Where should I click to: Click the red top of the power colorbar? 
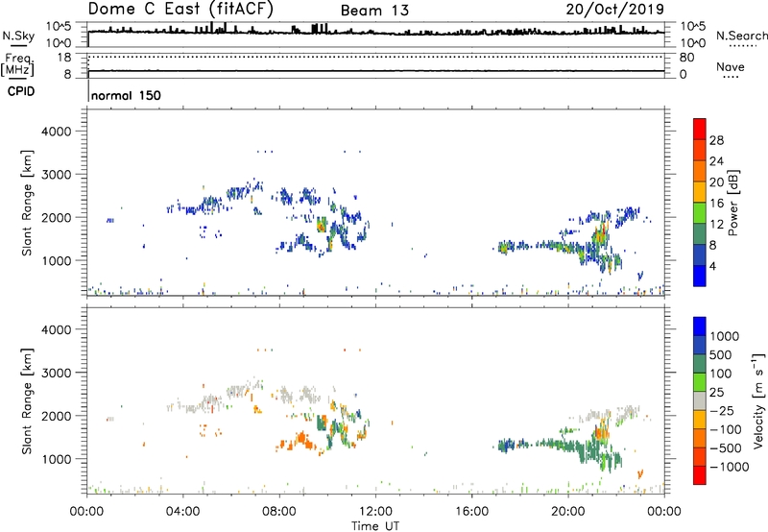point(700,129)
